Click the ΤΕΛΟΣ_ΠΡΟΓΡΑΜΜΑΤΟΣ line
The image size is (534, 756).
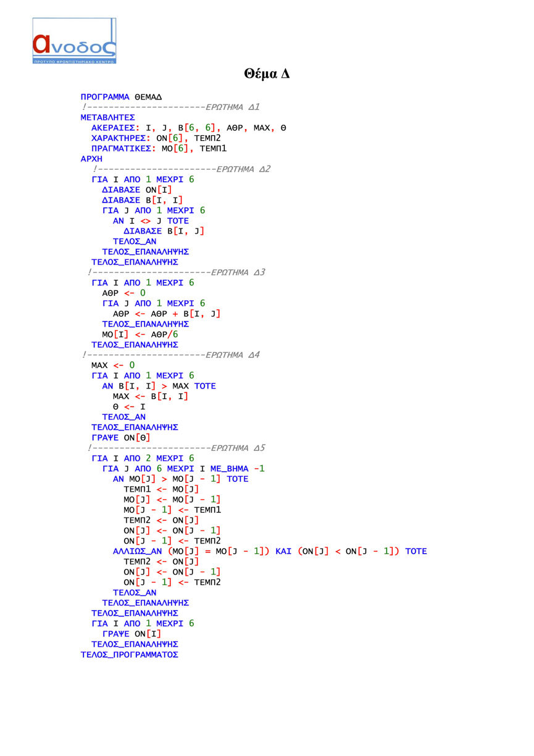click(129, 654)
